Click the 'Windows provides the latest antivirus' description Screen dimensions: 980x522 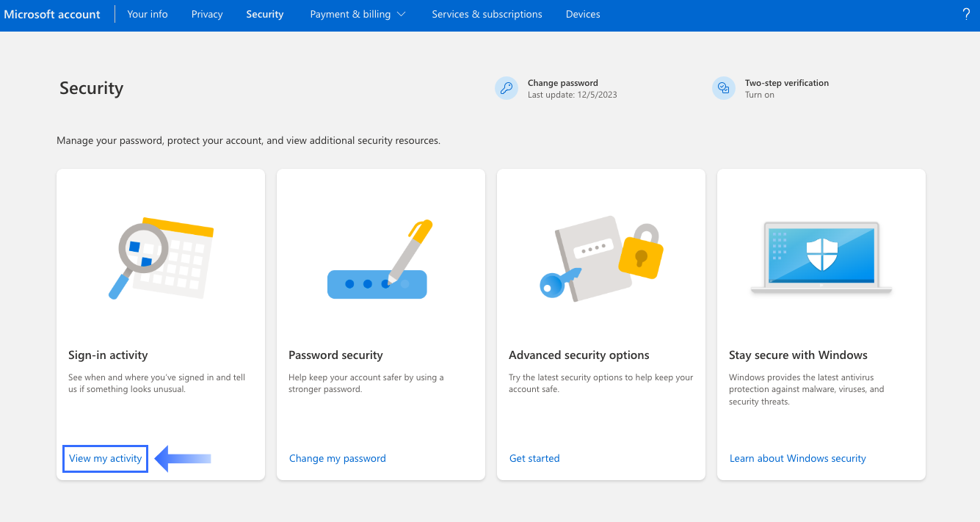click(x=807, y=389)
